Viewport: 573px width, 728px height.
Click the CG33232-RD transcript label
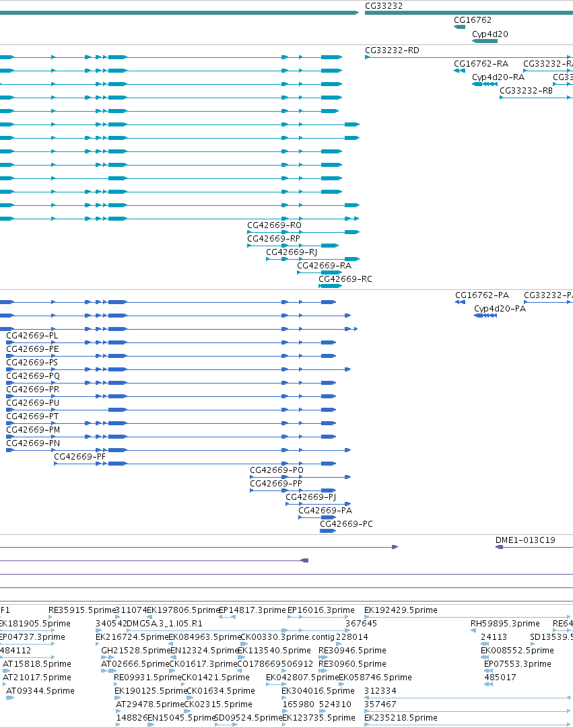393,50
